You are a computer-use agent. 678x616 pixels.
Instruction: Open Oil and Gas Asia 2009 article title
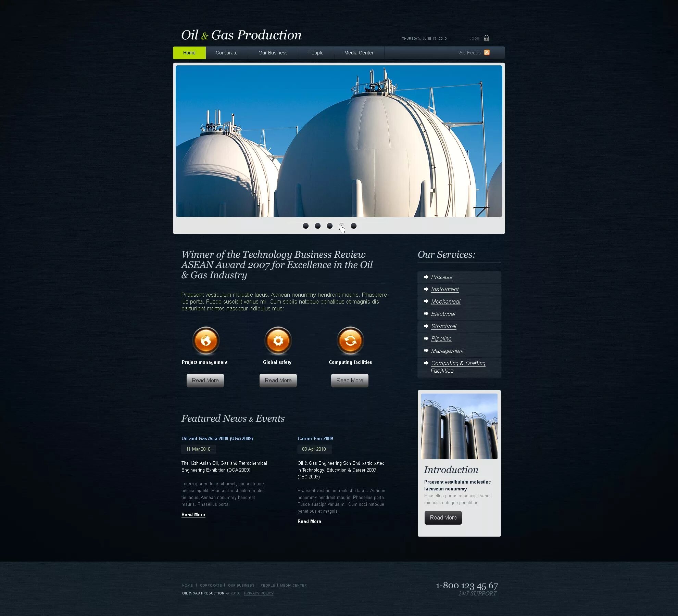tap(217, 438)
